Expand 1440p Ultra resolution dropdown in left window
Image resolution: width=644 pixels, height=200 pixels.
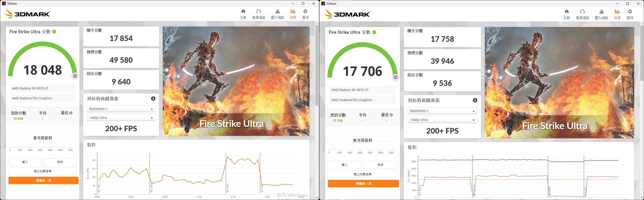click(x=121, y=118)
